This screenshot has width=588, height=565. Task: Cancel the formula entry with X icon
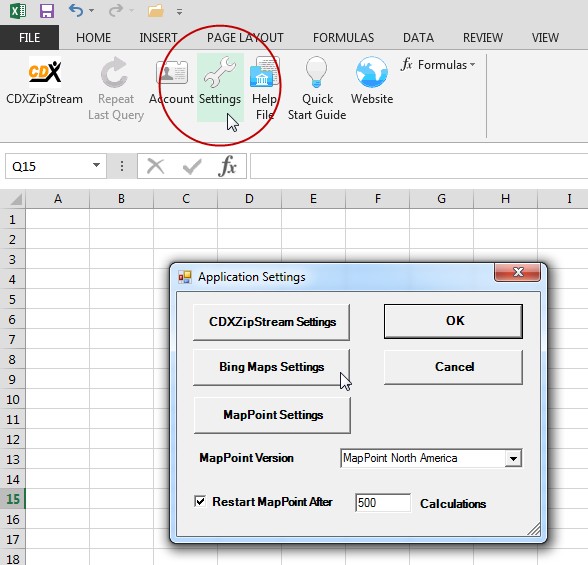click(155, 166)
